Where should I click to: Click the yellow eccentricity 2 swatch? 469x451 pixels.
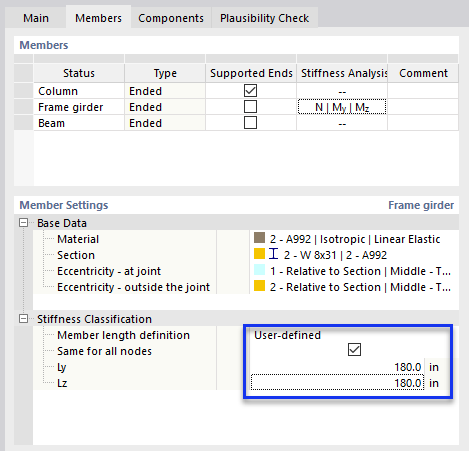pyautogui.click(x=259, y=286)
